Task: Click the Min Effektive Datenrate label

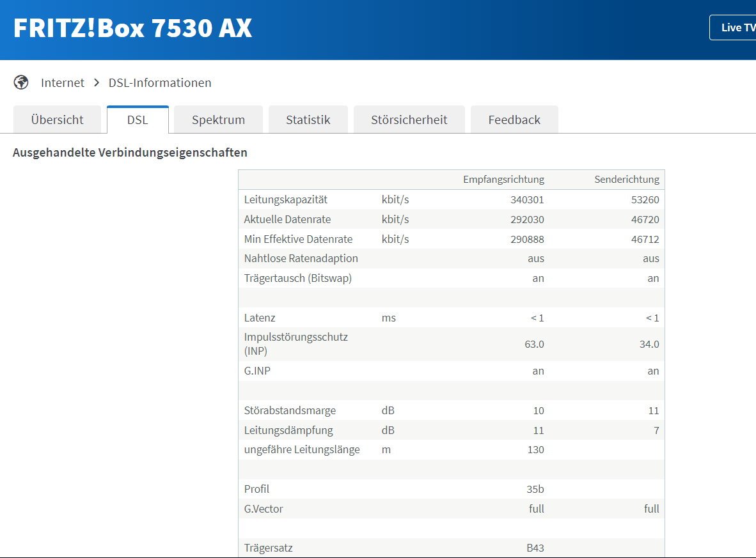Action: (x=298, y=239)
